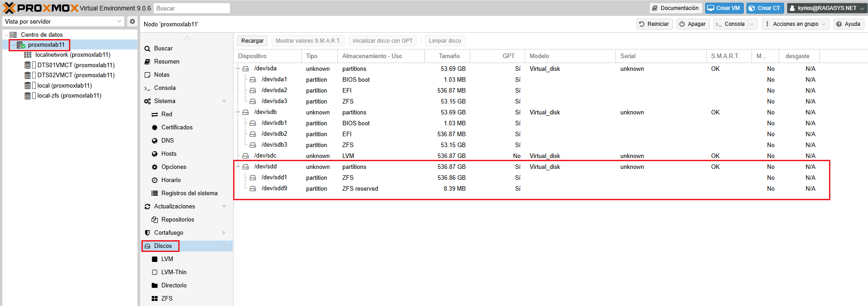Click the Sistema gears icon
This screenshot has width=868, height=306.
[147, 101]
